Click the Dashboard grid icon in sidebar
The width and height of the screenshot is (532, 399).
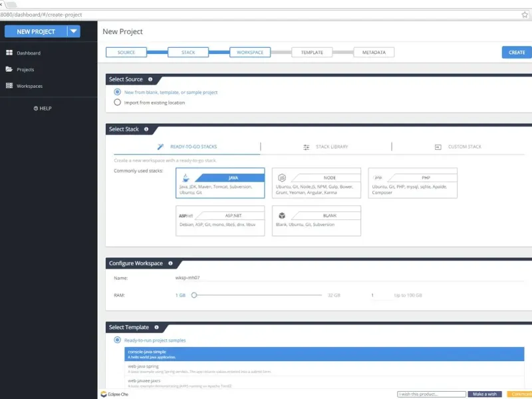pos(9,53)
